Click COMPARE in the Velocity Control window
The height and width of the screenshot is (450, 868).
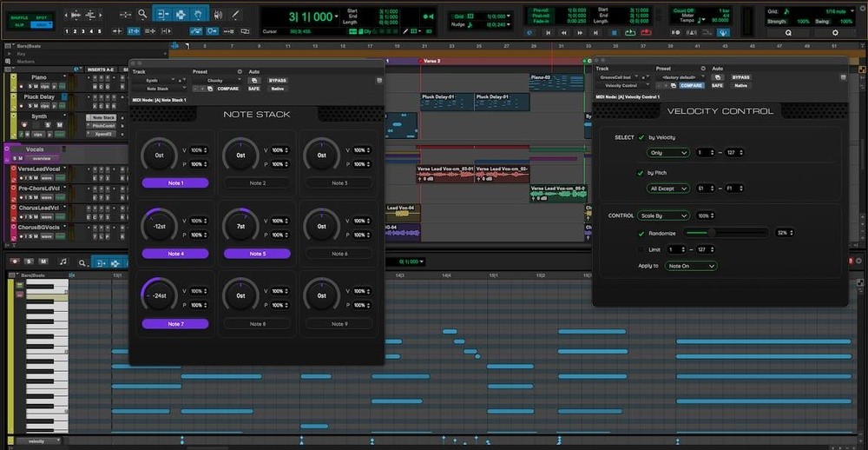pos(692,85)
